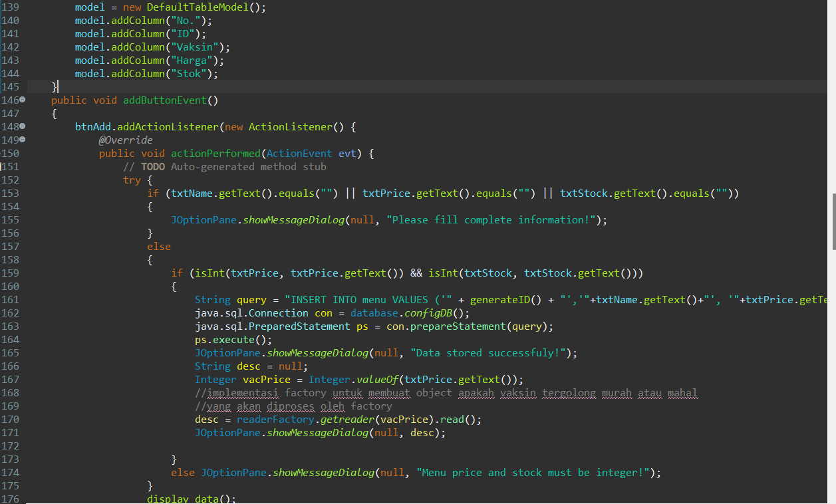Click btnAdd on line 148
This screenshot has width=836, height=504.
pos(93,127)
